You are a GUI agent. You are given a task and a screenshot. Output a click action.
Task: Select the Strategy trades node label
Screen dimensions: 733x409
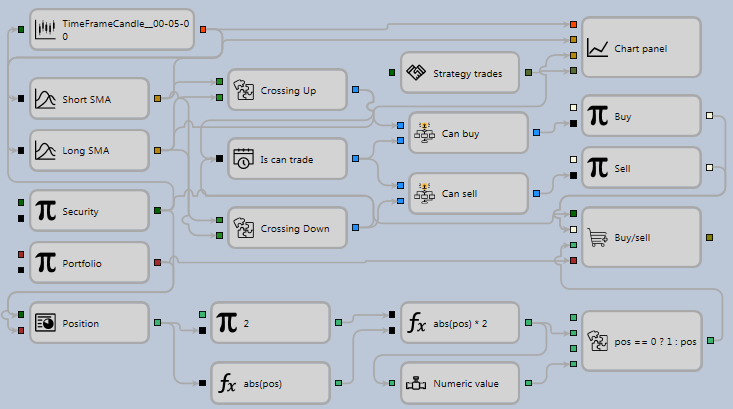(x=467, y=73)
